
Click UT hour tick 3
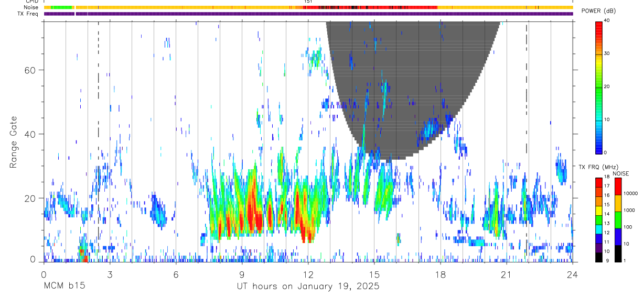110,274
